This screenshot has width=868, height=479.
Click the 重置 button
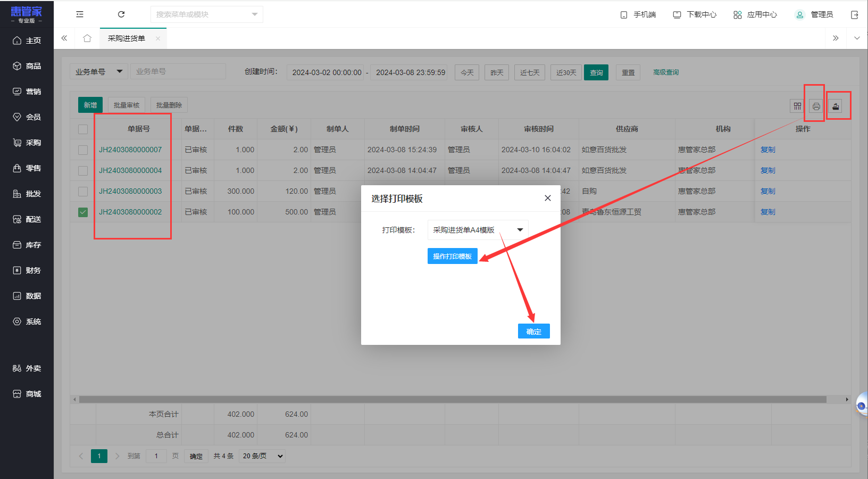click(628, 72)
